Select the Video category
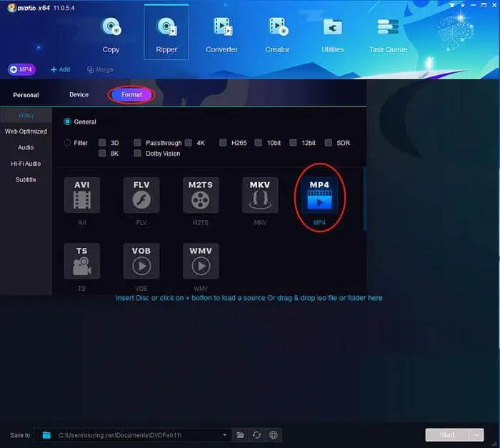The height and width of the screenshot is (448, 500). point(26,115)
